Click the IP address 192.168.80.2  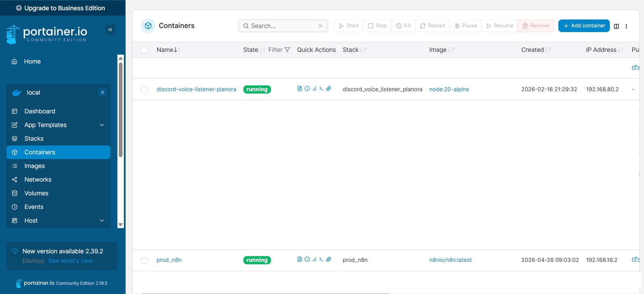pos(602,89)
